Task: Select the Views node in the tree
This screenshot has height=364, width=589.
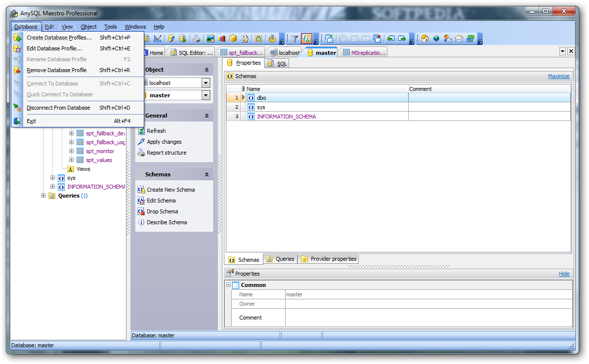Action: [84, 168]
